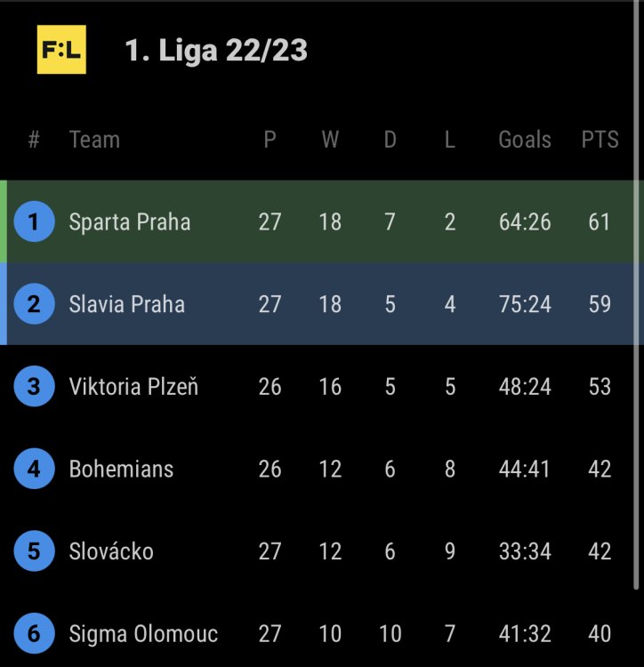Click the Team column header

point(94,140)
